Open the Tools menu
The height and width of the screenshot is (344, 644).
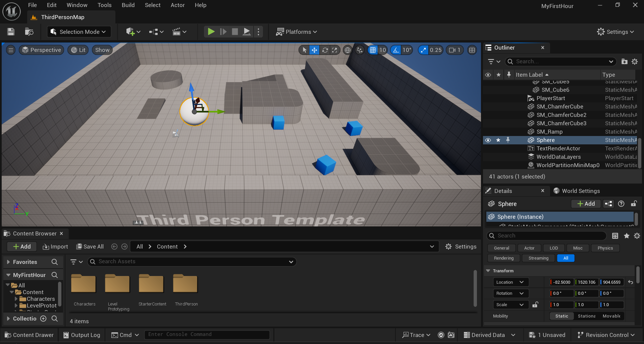coord(104,5)
